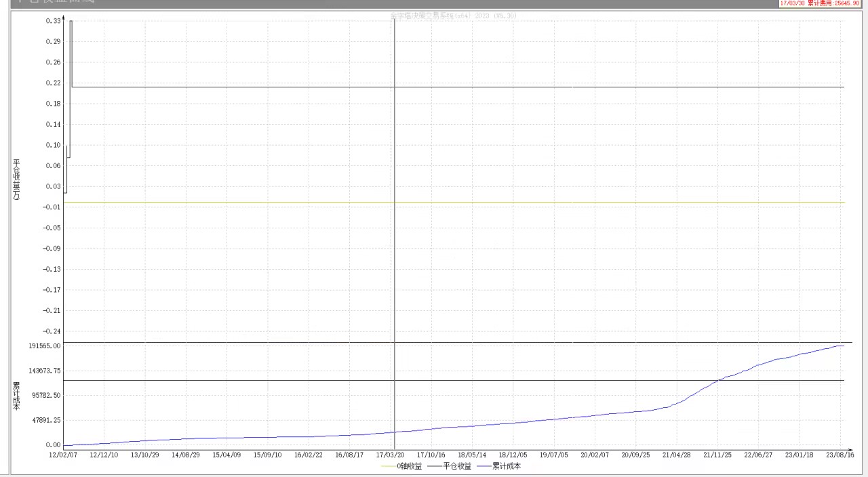Click the vertical crosshair cursor line

tap(394, 271)
